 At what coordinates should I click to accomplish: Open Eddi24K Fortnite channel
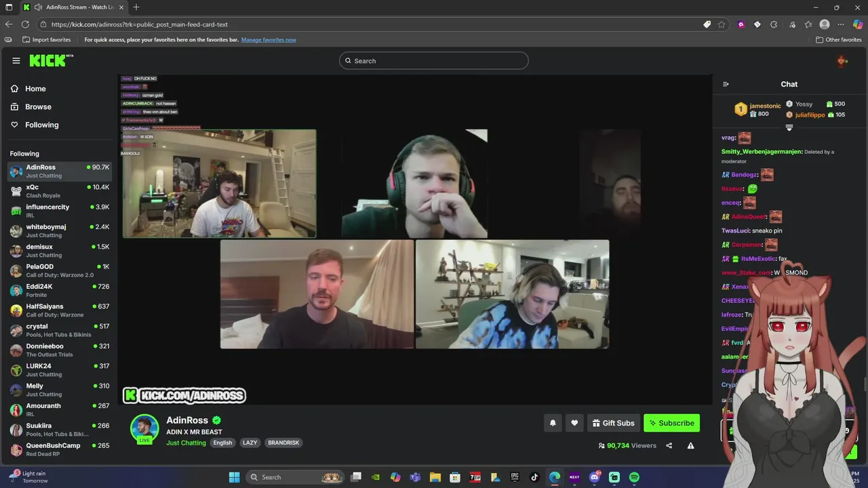pyautogui.click(x=60, y=290)
